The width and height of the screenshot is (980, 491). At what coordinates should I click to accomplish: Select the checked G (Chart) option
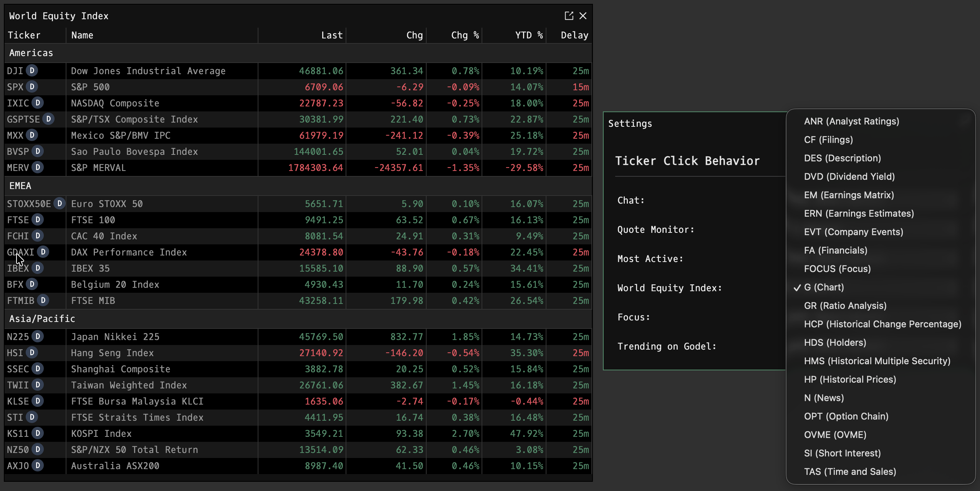pyautogui.click(x=881, y=287)
